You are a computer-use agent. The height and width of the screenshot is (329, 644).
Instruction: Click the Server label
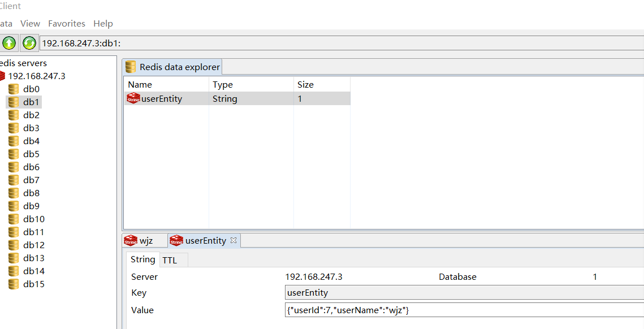pos(144,277)
